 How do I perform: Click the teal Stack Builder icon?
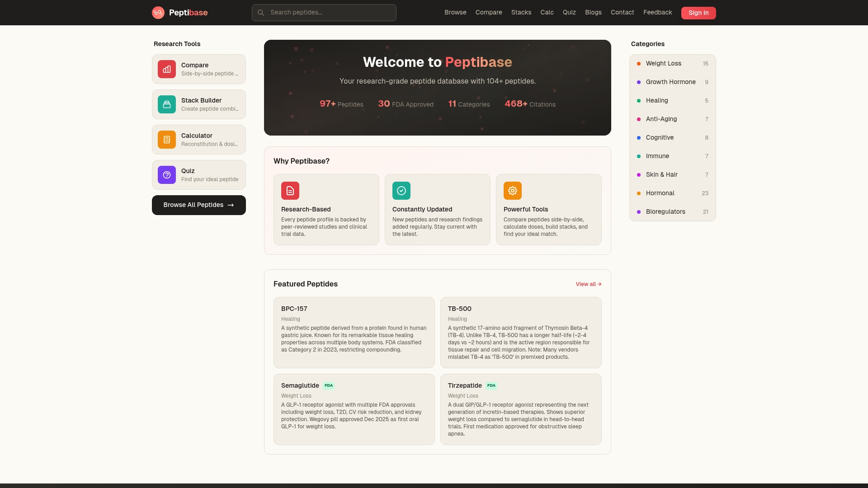point(167,104)
